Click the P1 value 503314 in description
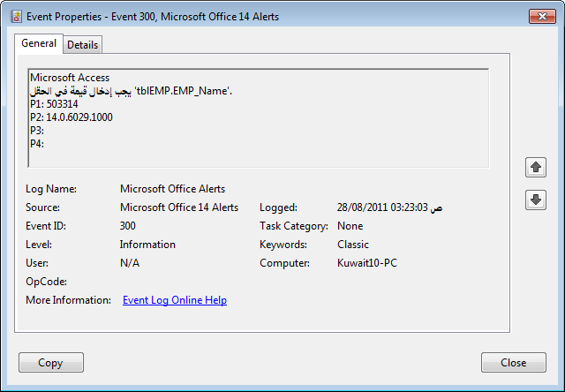Screen dimensions: 565x392 (54, 104)
